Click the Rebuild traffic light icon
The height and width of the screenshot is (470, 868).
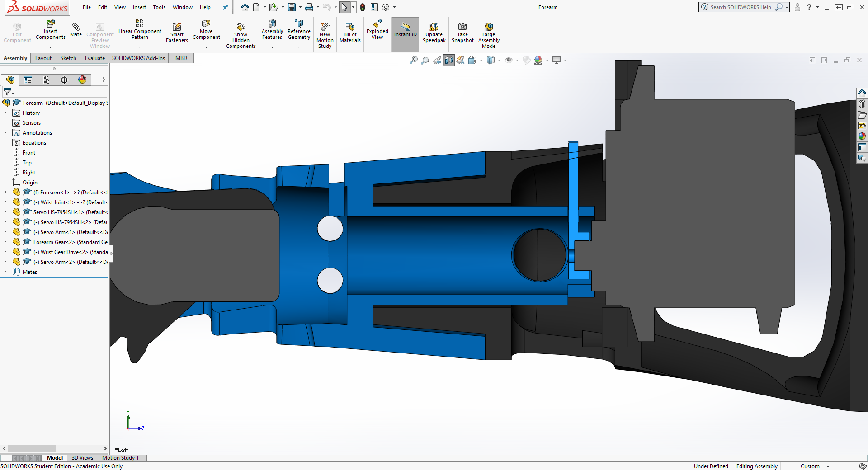(363, 7)
